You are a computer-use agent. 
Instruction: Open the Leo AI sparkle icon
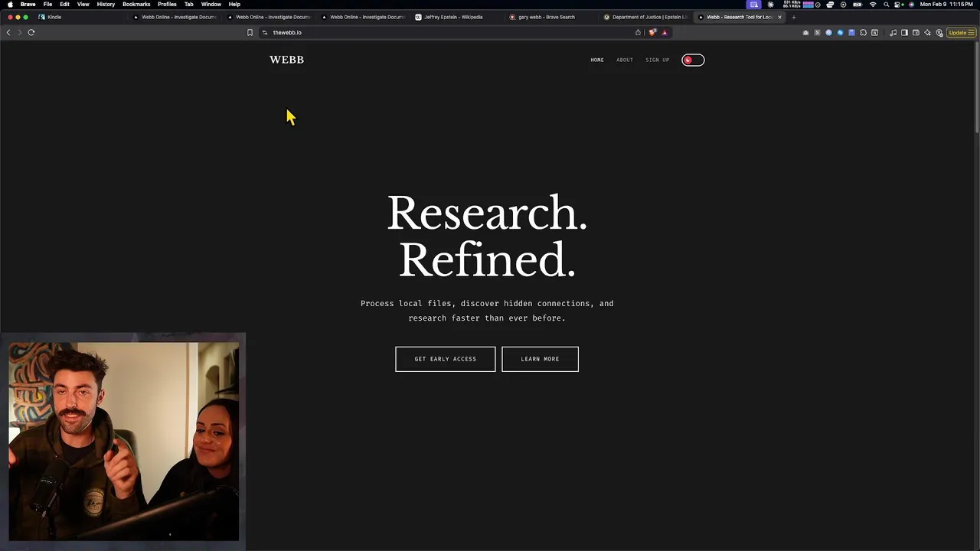point(927,33)
